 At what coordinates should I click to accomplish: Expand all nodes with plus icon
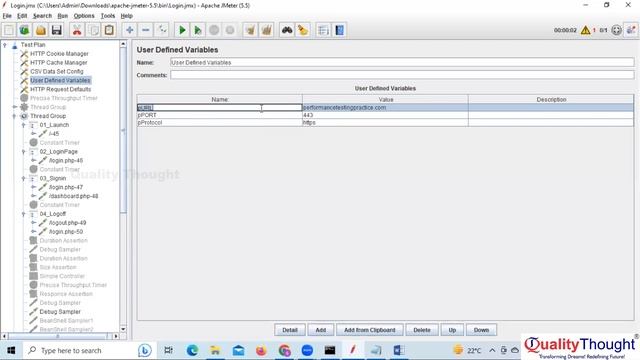pyautogui.click(x=129, y=30)
